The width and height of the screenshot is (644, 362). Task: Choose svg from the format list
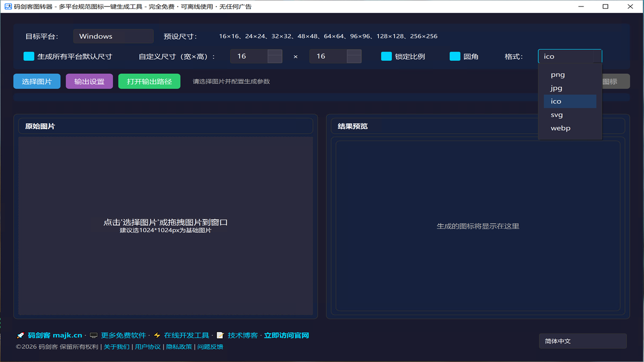coord(570,115)
